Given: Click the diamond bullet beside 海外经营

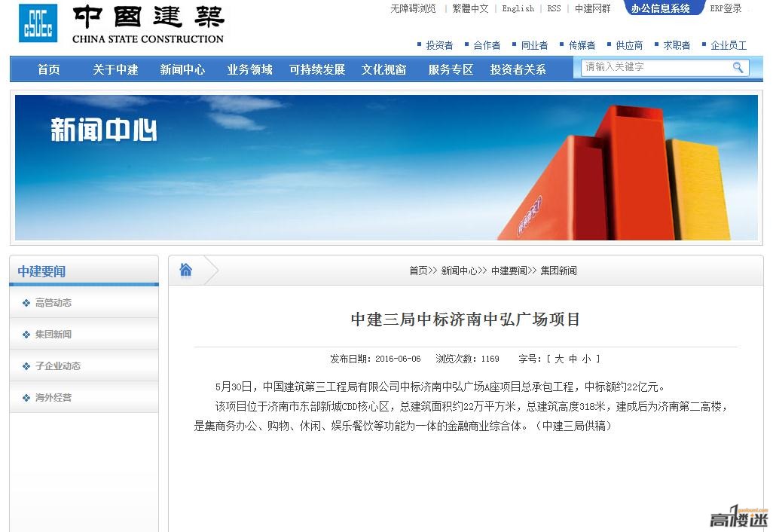Looking at the screenshot, I should pos(26,397).
